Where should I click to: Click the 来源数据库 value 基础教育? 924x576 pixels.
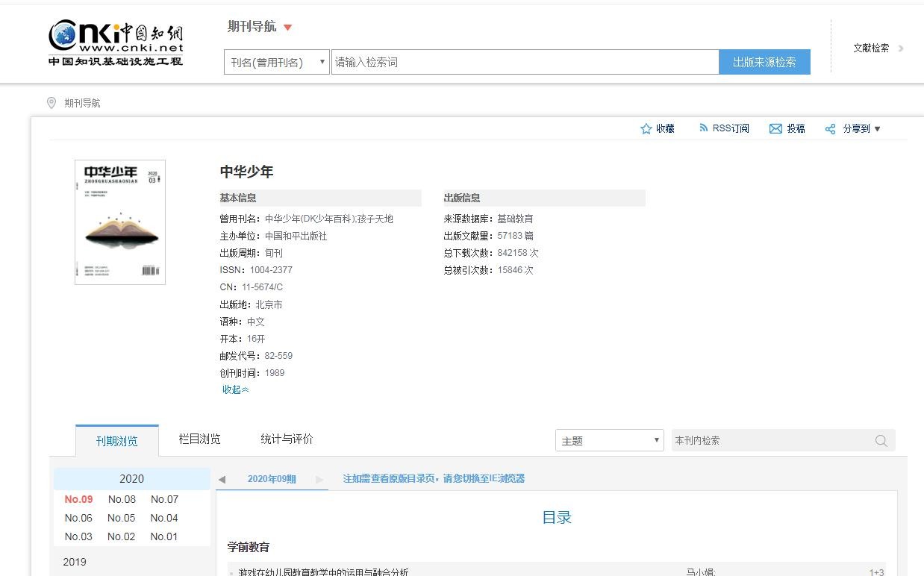point(515,219)
